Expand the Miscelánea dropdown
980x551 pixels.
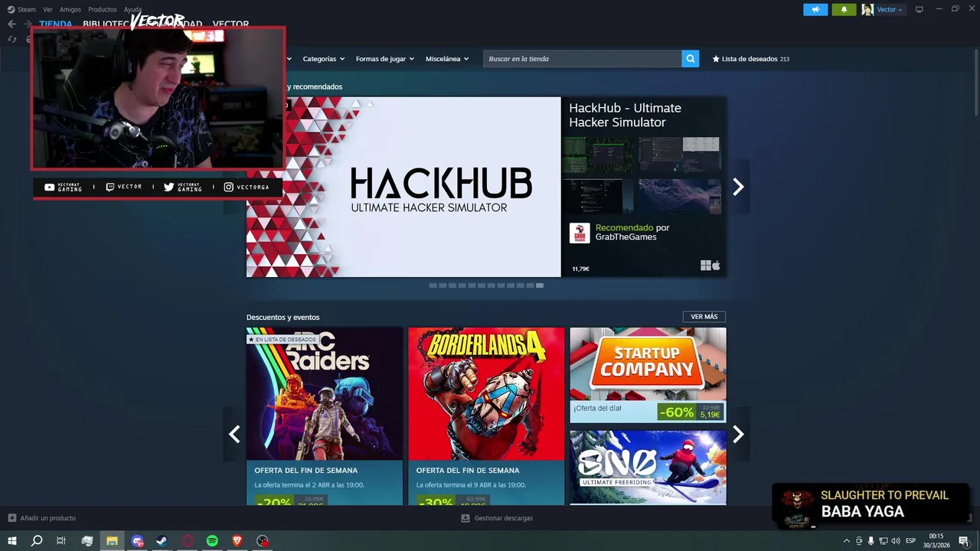[x=447, y=59]
